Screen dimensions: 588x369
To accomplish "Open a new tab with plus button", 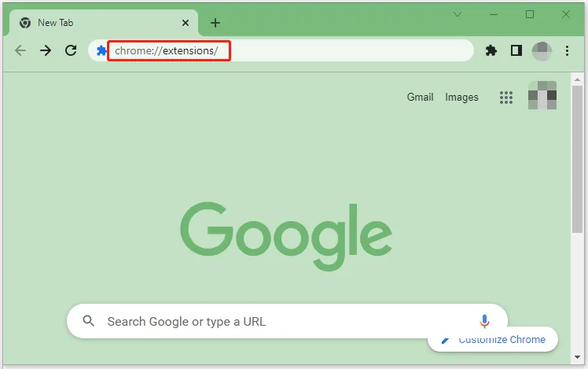I will coord(215,23).
